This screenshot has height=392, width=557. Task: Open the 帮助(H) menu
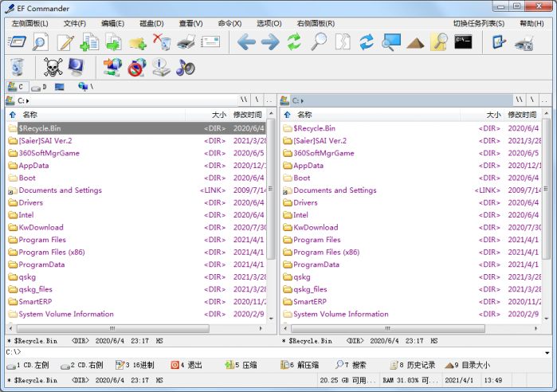point(532,23)
